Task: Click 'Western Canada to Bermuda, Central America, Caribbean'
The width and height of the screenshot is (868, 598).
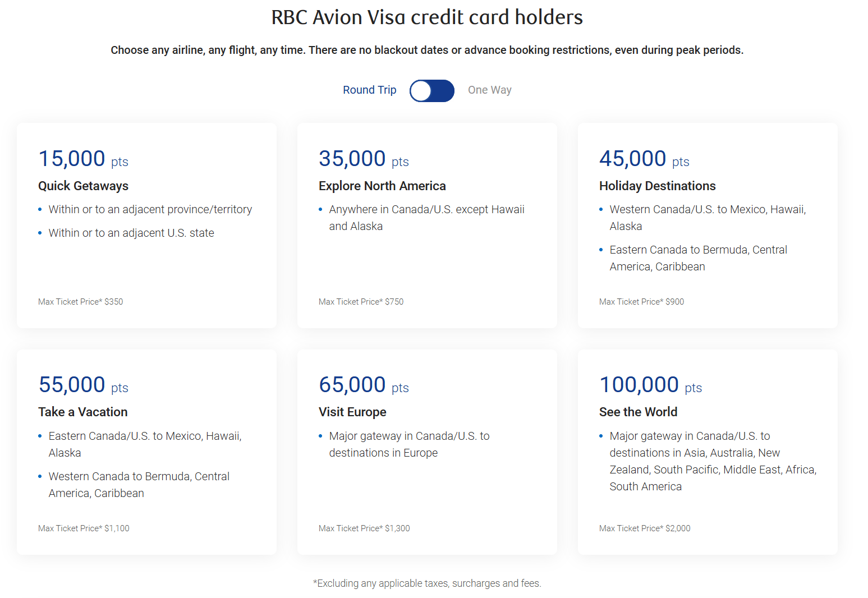Action: pyautogui.click(x=139, y=485)
